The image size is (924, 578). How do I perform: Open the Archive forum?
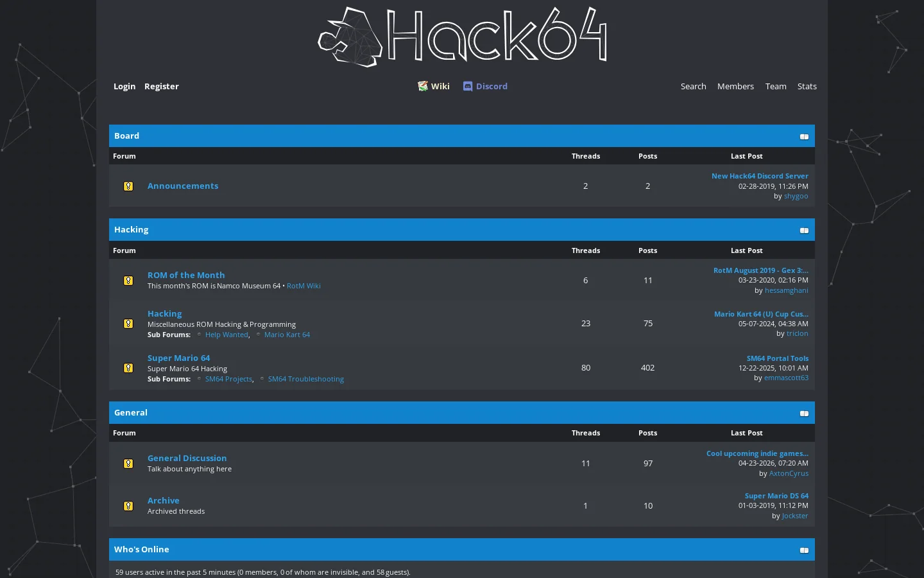(164, 500)
